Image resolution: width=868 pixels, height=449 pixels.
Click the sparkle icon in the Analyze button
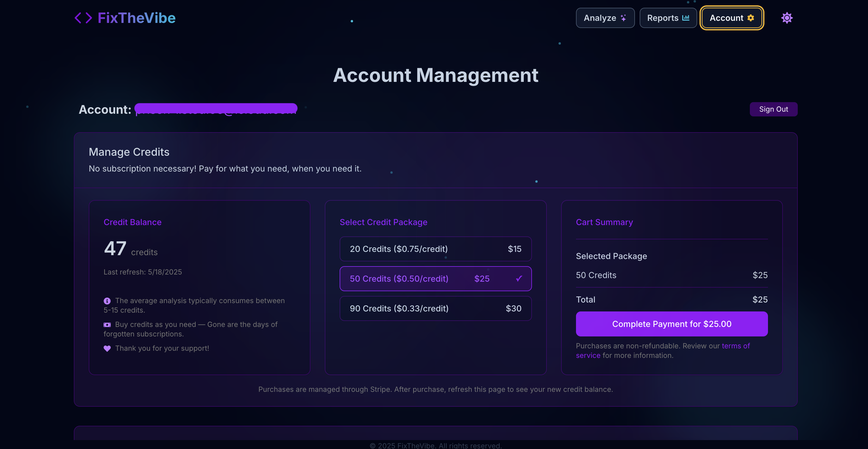623,18
